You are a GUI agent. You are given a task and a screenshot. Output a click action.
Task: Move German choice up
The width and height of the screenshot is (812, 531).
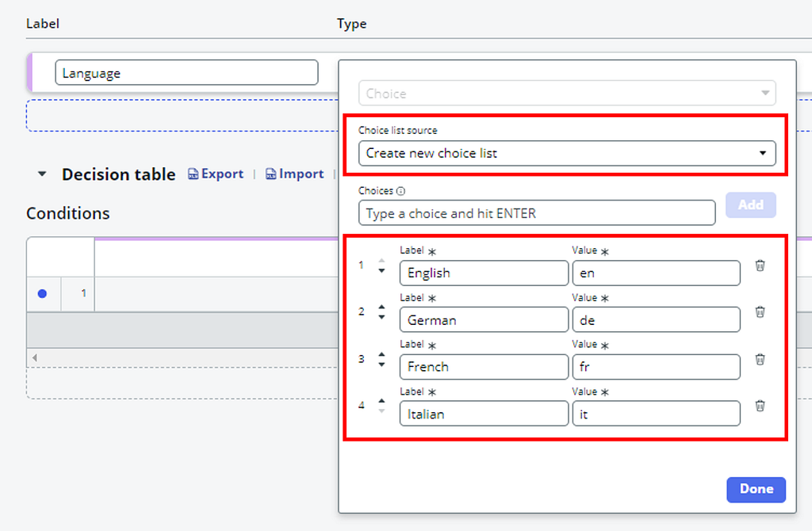pyautogui.click(x=381, y=307)
